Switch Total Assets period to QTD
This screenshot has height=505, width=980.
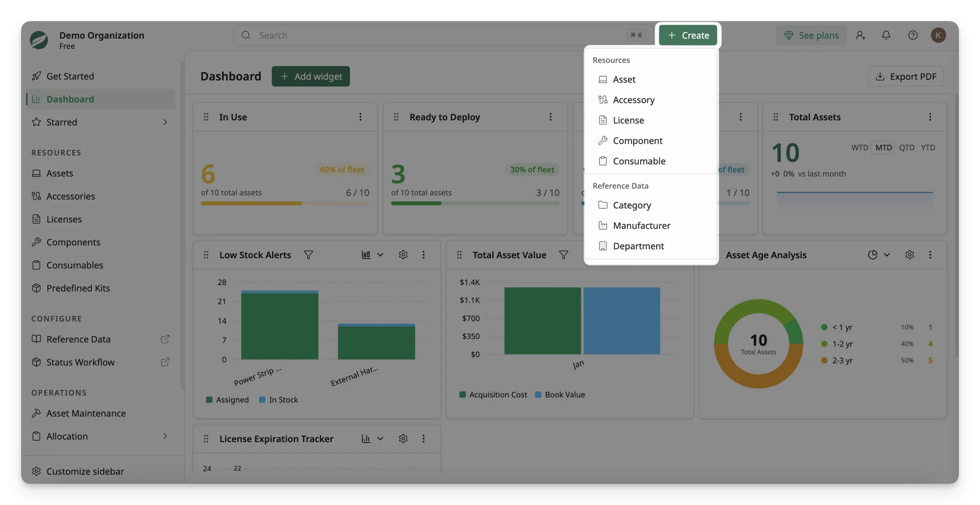pos(906,148)
